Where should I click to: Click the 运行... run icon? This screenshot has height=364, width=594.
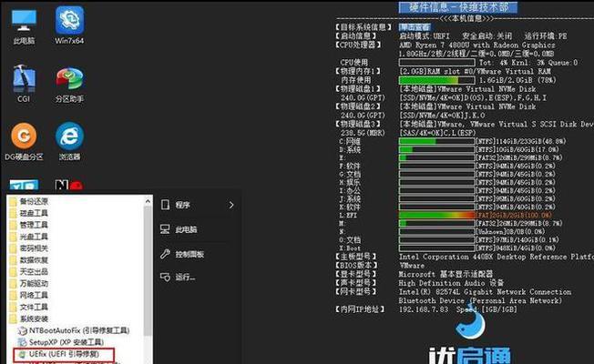165,277
